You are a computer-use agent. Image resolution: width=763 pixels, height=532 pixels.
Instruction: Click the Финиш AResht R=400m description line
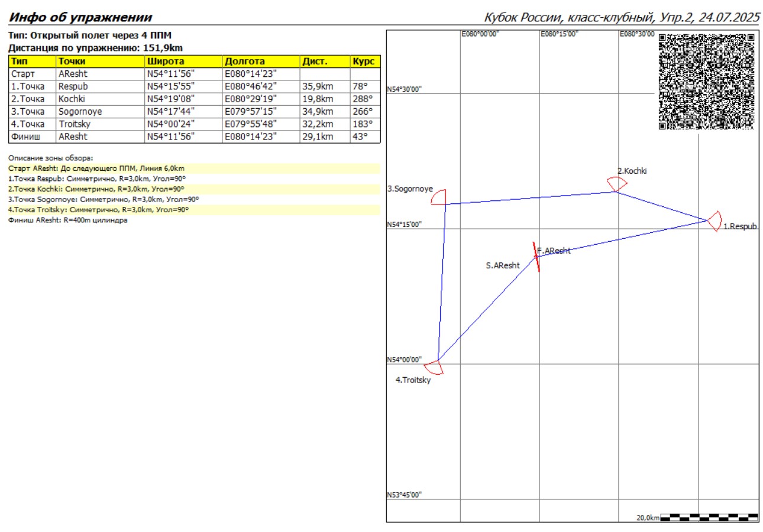(68, 220)
